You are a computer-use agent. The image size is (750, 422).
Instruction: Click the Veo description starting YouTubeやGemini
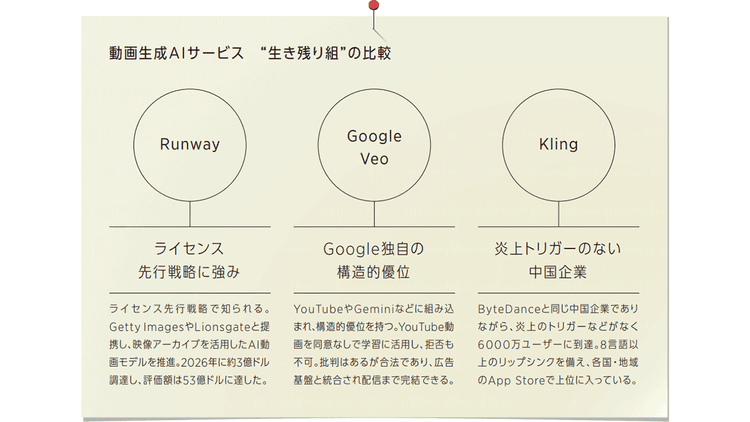pos(374,344)
